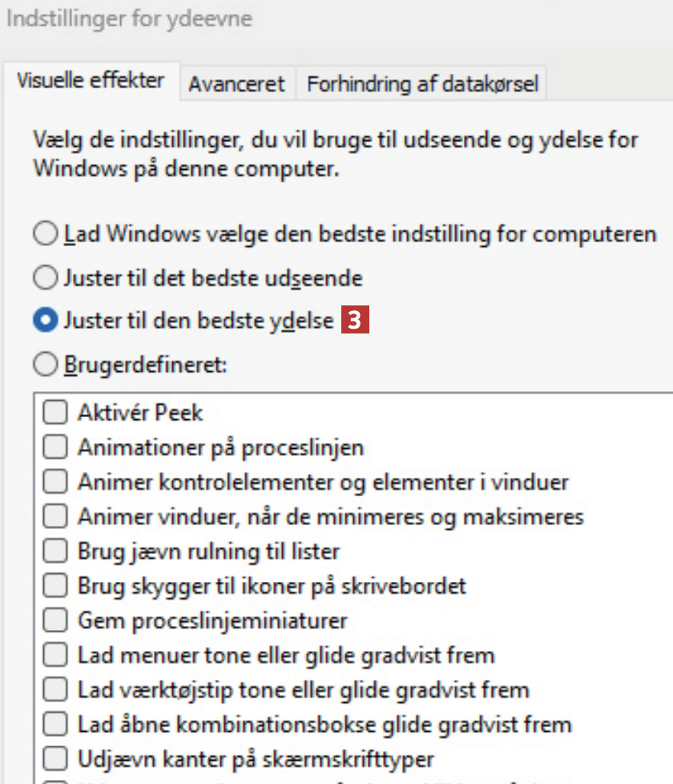Check Lad værktøjstip tone eller glide
The width and height of the screenshot is (673, 784).
tap(54, 689)
